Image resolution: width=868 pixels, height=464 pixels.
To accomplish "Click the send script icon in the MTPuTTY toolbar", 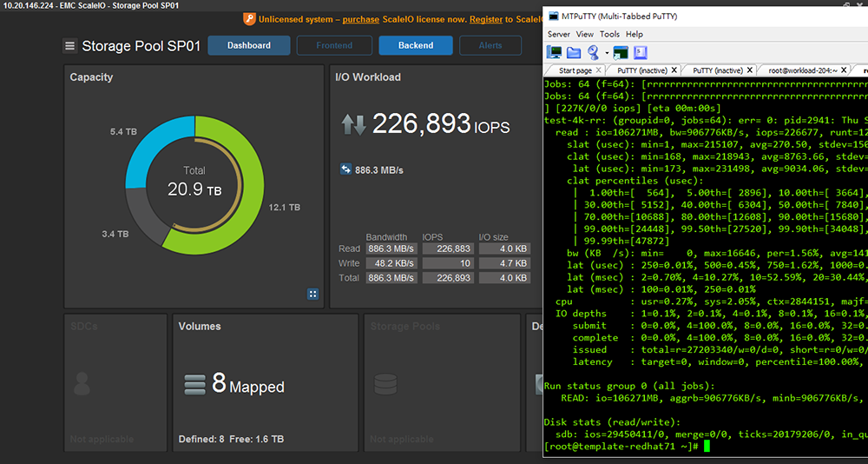I will click(x=641, y=53).
